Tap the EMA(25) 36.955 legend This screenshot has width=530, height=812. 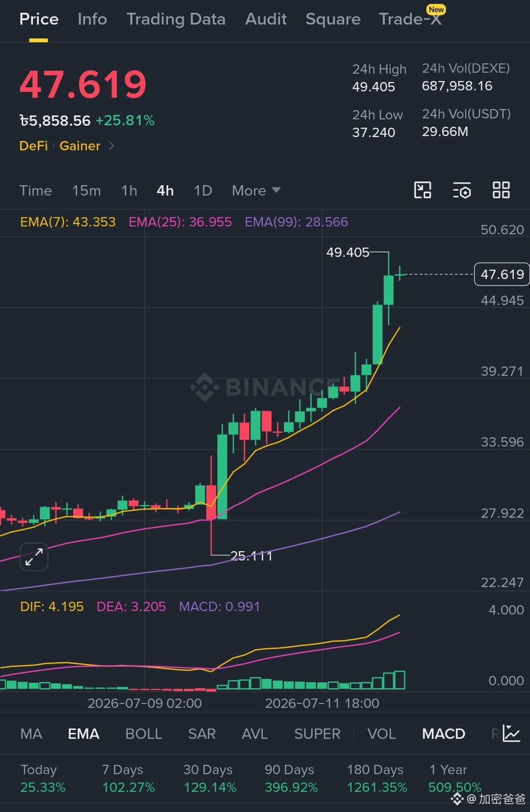coord(180,222)
